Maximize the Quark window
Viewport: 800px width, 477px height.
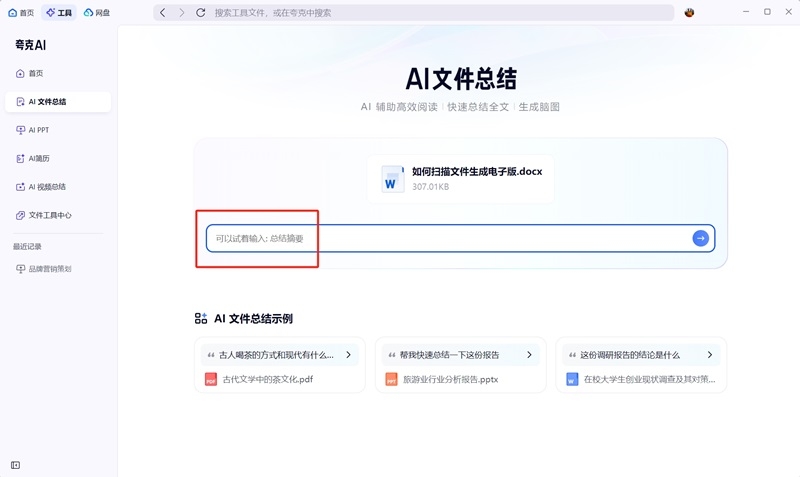[x=767, y=11]
